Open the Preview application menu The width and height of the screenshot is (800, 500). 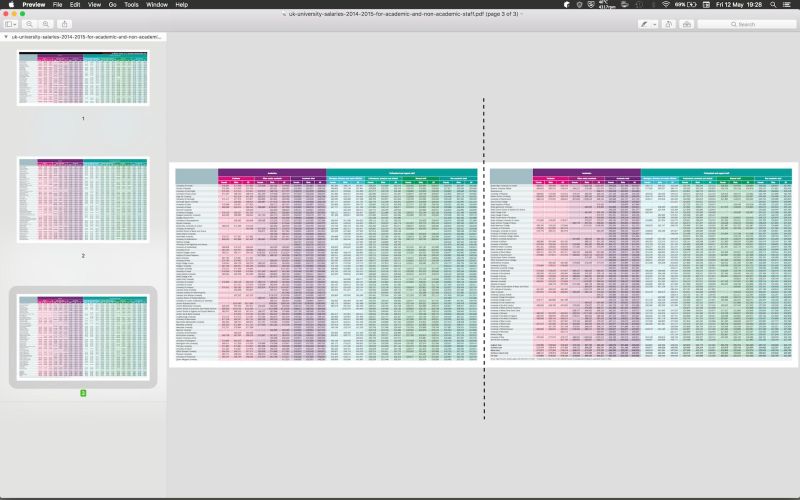[34, 4]
